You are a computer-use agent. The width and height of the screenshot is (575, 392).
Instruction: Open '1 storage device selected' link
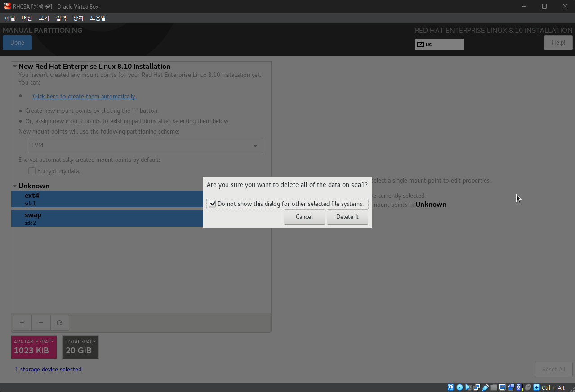(x=48, y=369)
